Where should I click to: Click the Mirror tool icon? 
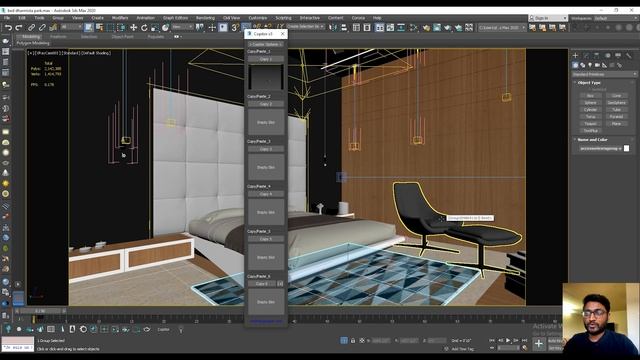point(333,27)
